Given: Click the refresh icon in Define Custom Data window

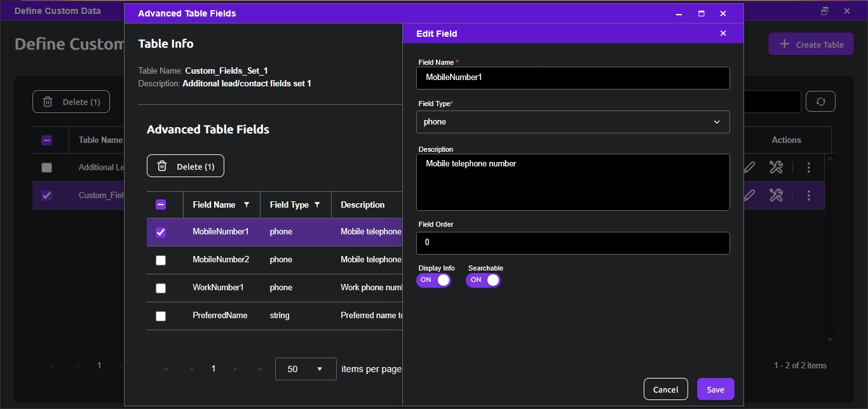Looking at the screenshot, I should click(820, 102).
